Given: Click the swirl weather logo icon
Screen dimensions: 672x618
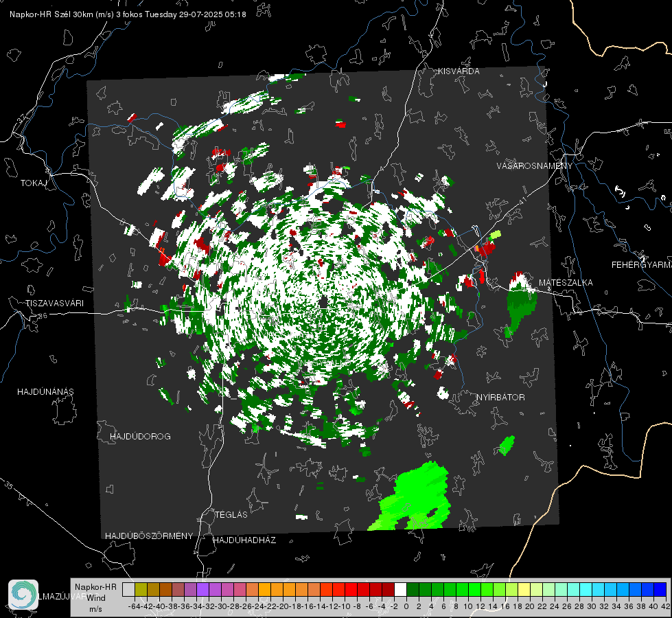Looking at the screenshot, I should click(23, 595).
